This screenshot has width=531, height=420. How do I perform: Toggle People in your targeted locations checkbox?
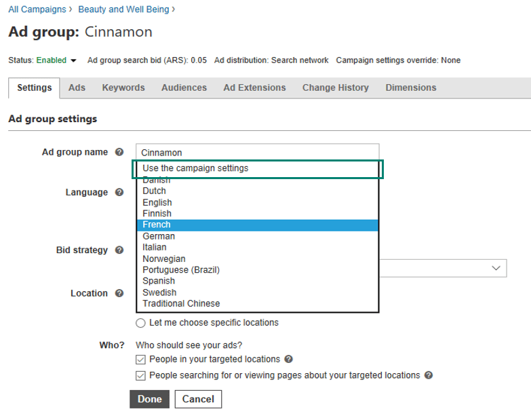click(x=140, y=360)
